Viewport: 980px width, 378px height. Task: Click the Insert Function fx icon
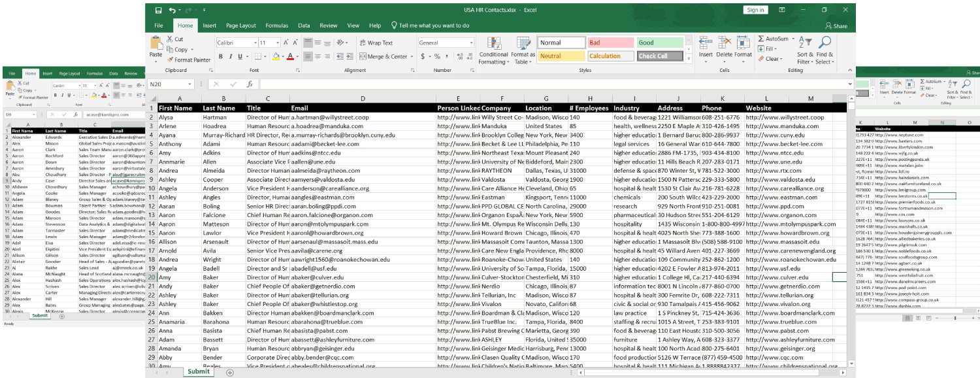tap(250, 84)
